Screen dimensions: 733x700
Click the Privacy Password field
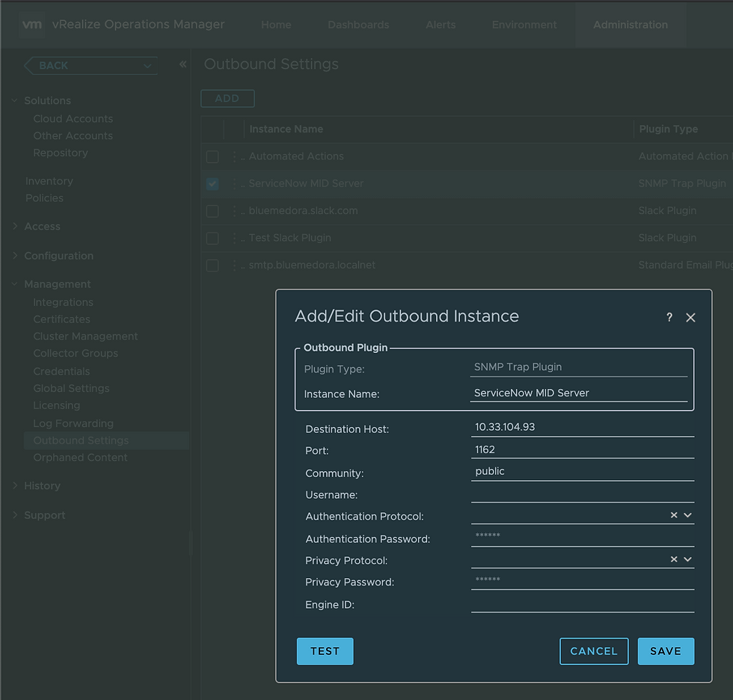(x=583, y=580)
